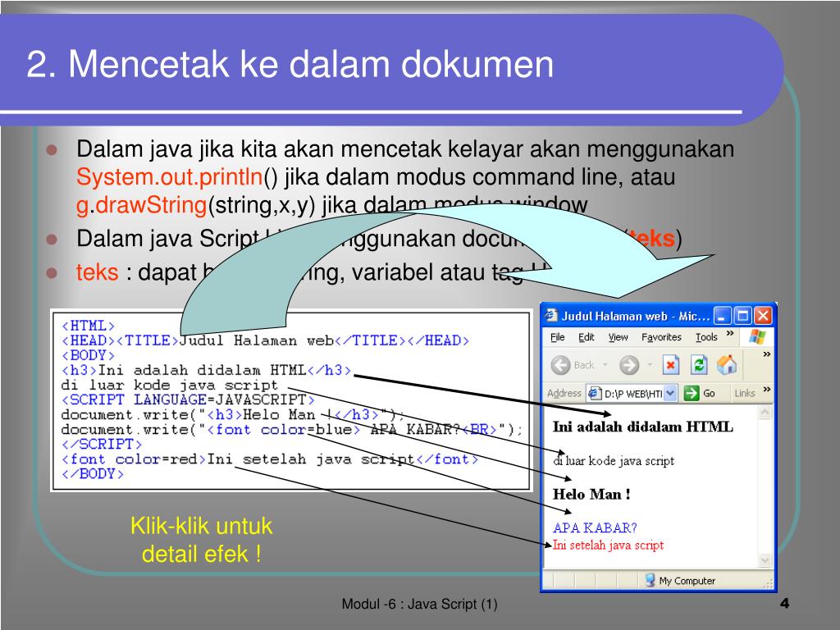Screen dimensions: 840x630
Task: Click the blue 'APA KABAR?' text
Action: (x=595, y=527)
